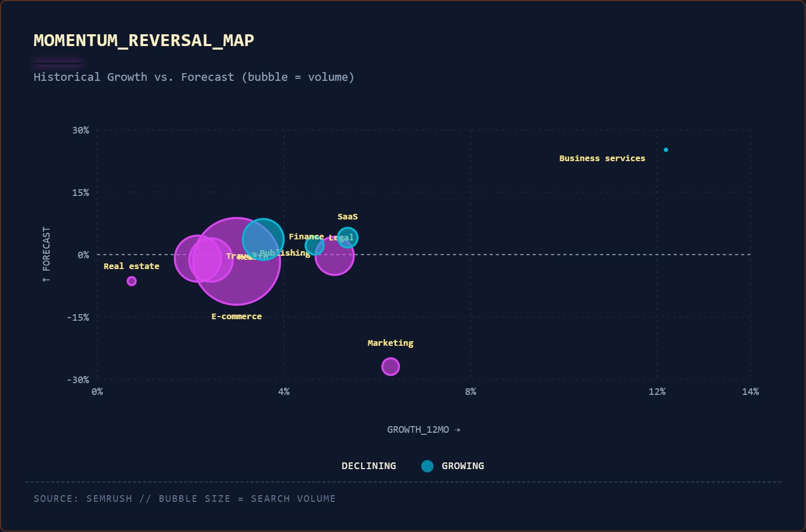
Task: Click the large teal bubble overlapping E-commerce
Action: [x=263, y=239]
